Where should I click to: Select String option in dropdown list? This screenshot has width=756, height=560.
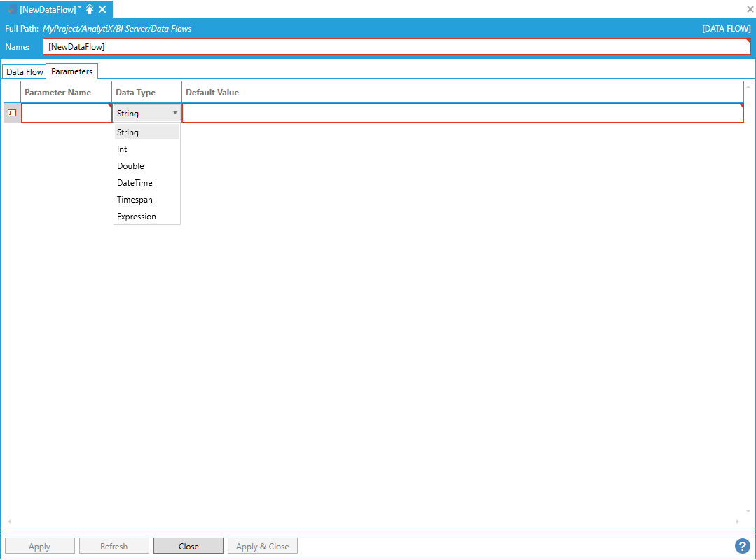(128, 132)
